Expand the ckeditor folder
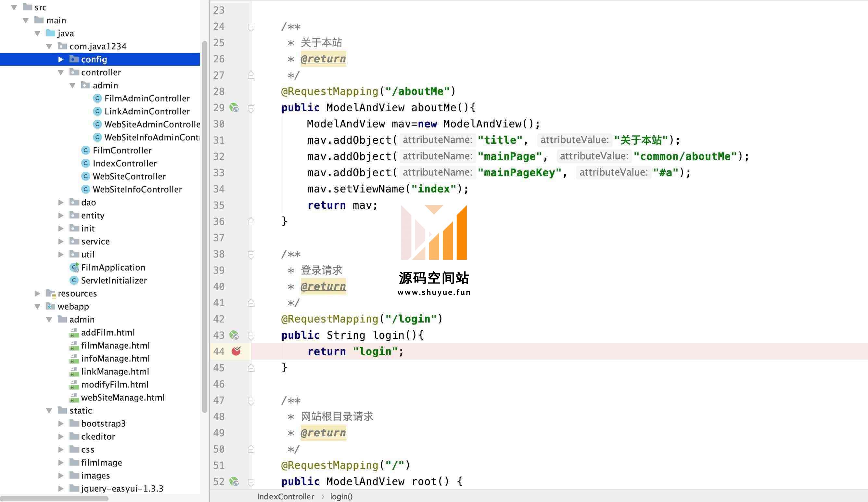 coord(61,437)
